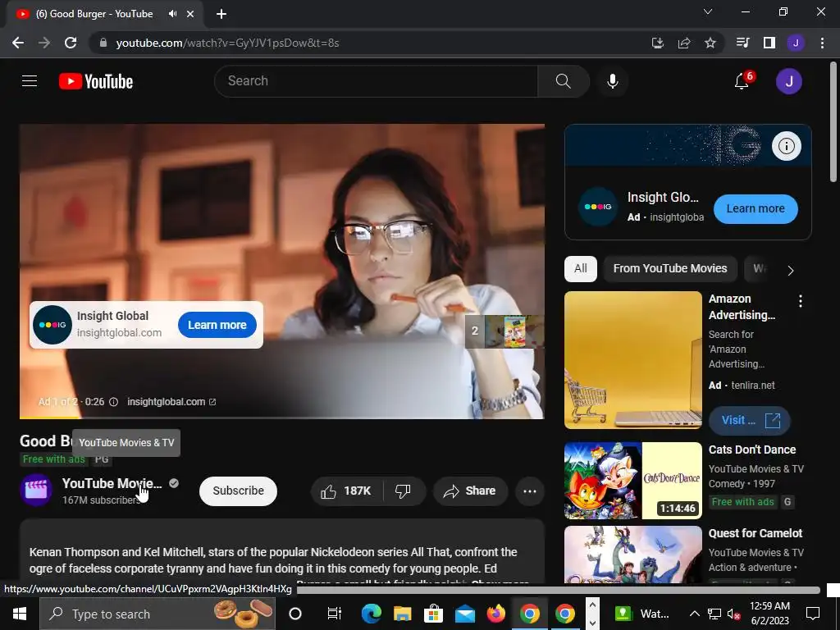
Task: Click the address bar URL
Action: [x=228, y=43]
